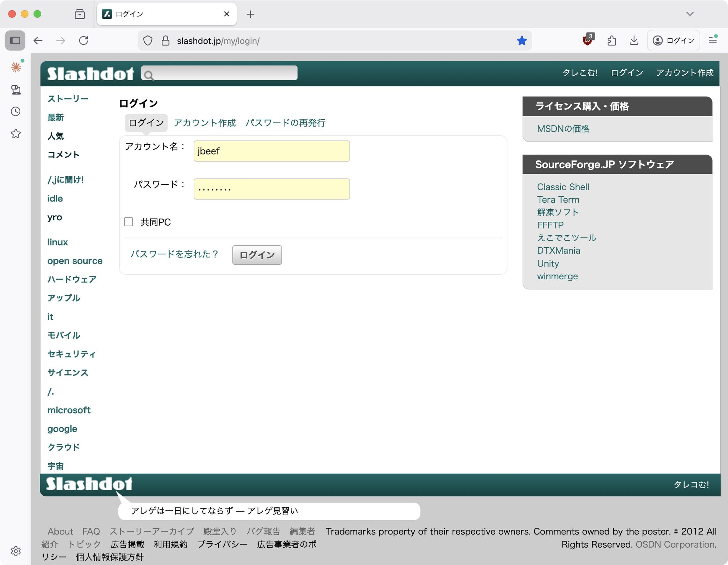Open bookmarks star icon in sidebar
The width and height of the screenshot is (728, 565).
coord(16,134)
